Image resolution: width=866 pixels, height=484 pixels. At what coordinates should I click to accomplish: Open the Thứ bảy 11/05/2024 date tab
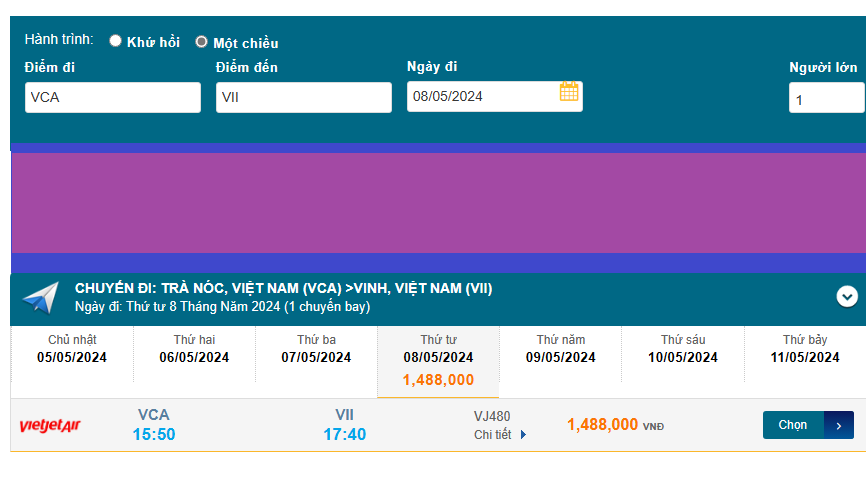[x=806, y=349]
